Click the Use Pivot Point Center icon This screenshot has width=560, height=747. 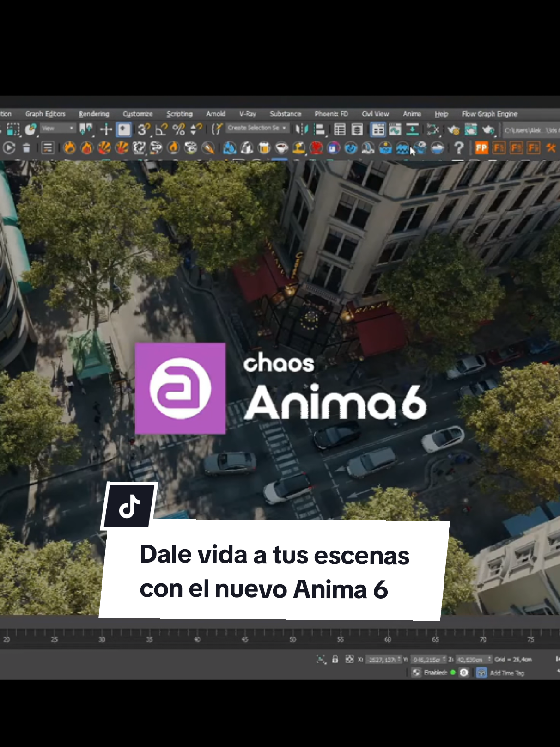point(86,129)
